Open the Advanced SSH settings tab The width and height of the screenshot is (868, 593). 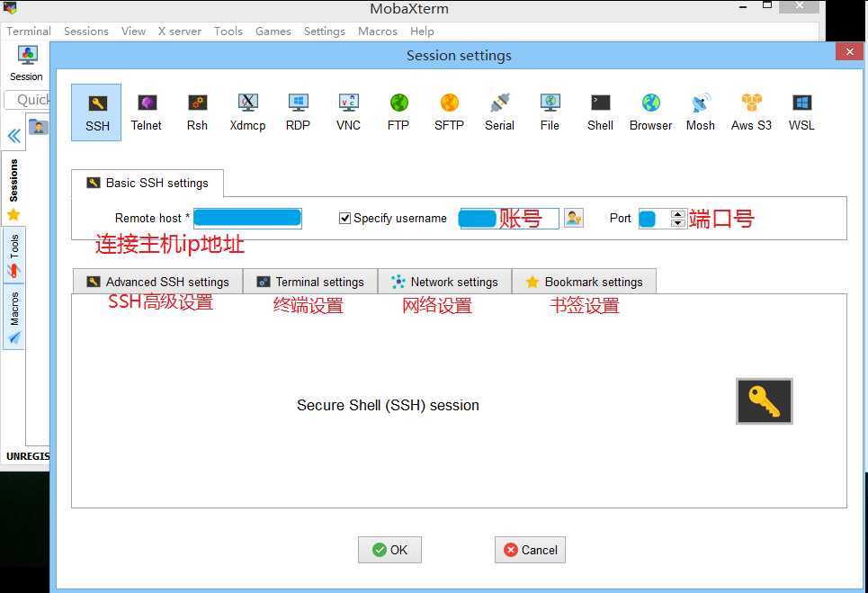pos(157,282)
